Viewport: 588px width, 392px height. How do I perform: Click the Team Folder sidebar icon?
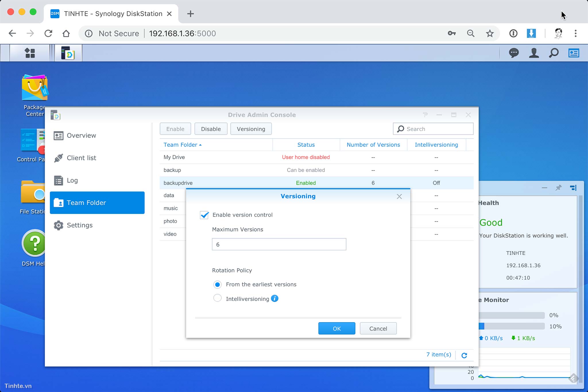58,202
